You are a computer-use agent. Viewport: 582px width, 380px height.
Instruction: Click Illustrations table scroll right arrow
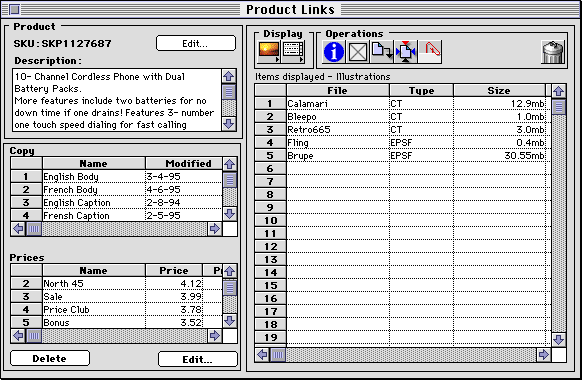543,355
